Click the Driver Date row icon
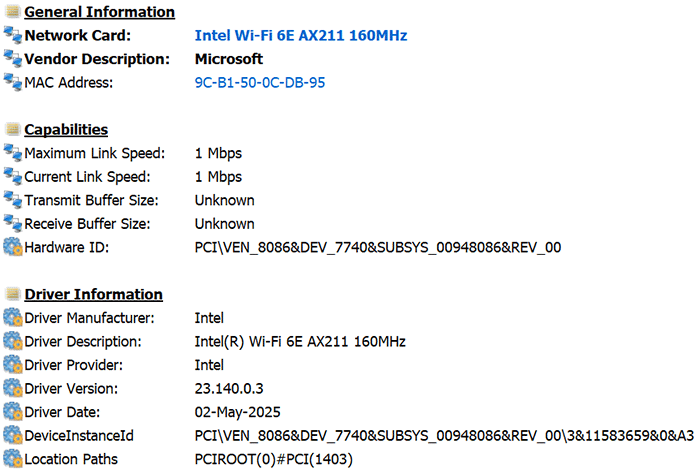This screenshot has width=700, height=474. (x=12, y=412)
